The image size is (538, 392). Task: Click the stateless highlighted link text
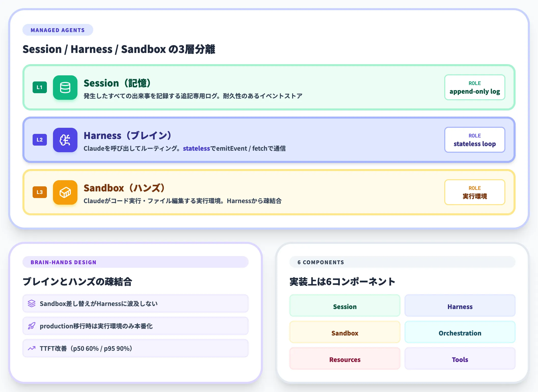click(x=196, y=148)
